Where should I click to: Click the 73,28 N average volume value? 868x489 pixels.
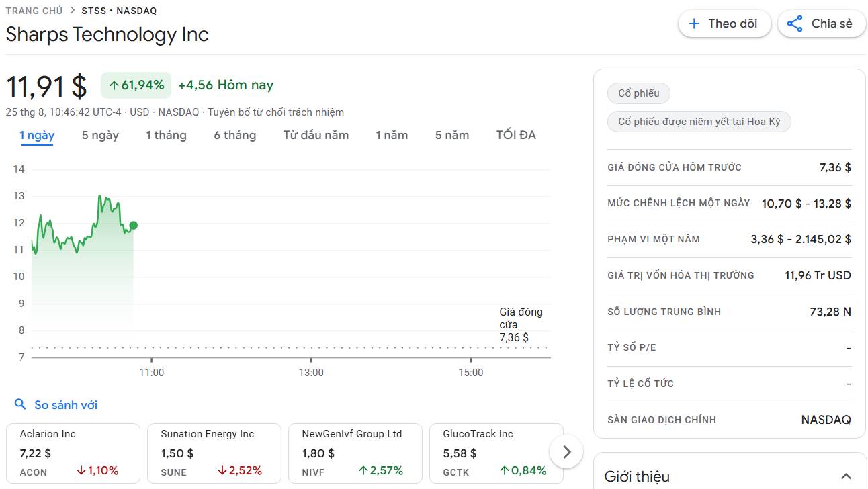(x=830, y=312)
